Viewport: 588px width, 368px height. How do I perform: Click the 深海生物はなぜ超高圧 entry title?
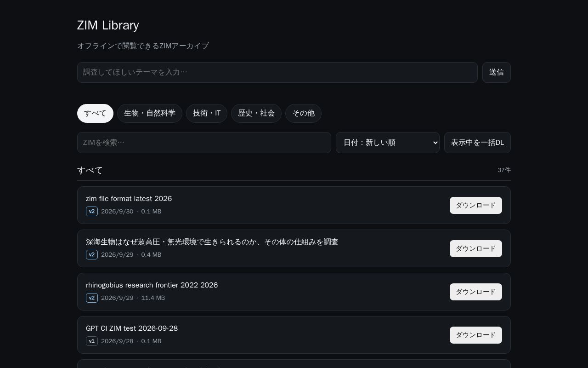[212, 242]
